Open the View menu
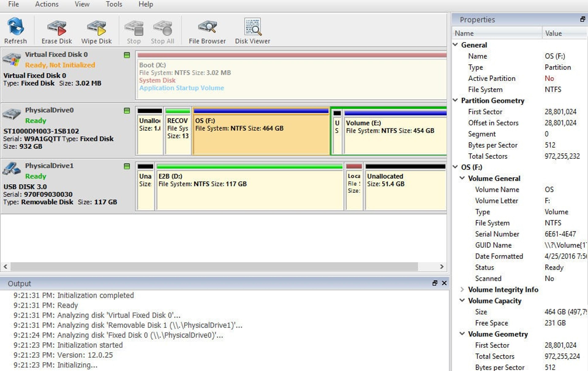 click(82, 4)
